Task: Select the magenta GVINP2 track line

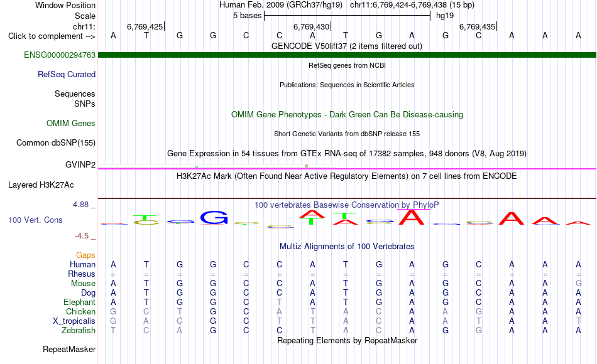Action: pyautogui.click(x=347, y=168)
